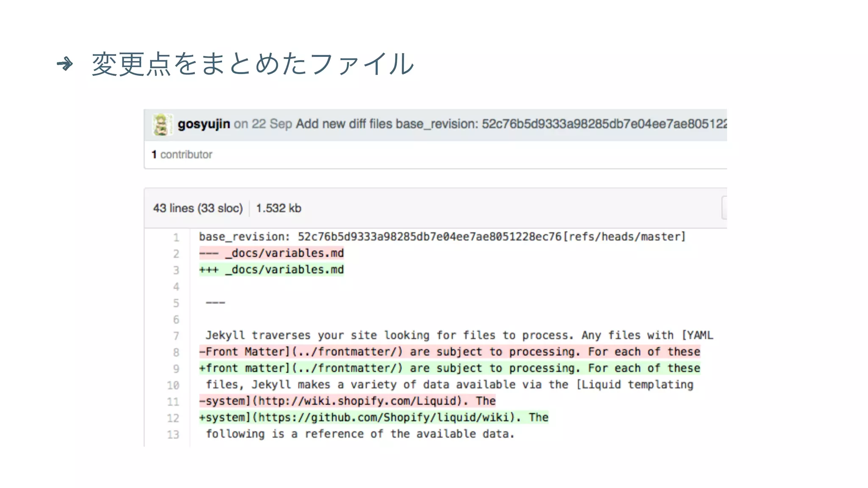Click the green github.com/Shopify/liquid/wiki line
The image size is (868, 488).
coord(374,418)
